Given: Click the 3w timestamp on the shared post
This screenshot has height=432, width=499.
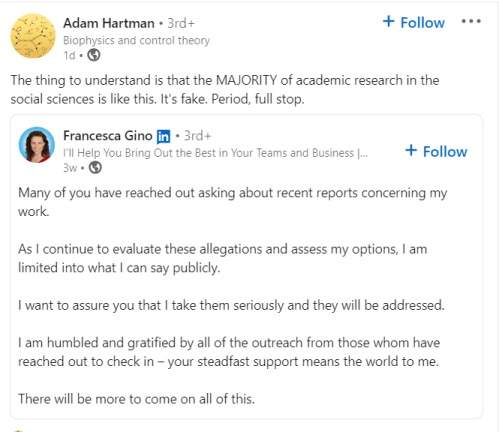Looking at the screenshot, I should (x=70, y=168).
